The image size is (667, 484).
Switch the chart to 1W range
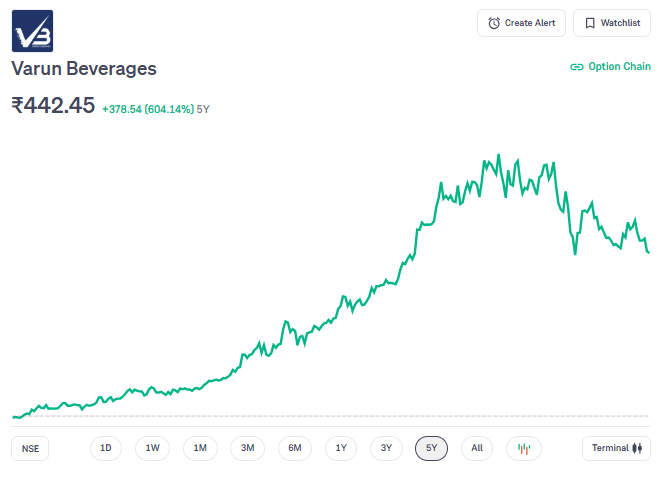tap(152, 448)
